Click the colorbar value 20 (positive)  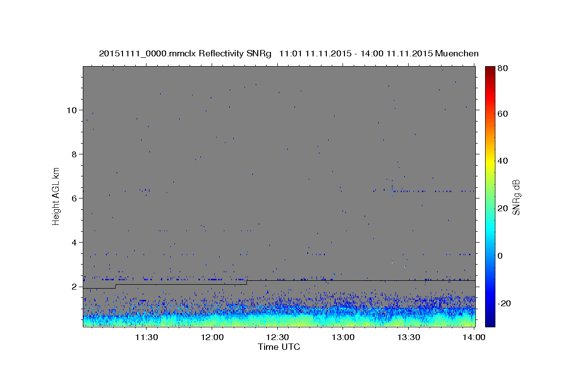click(502, 208)
